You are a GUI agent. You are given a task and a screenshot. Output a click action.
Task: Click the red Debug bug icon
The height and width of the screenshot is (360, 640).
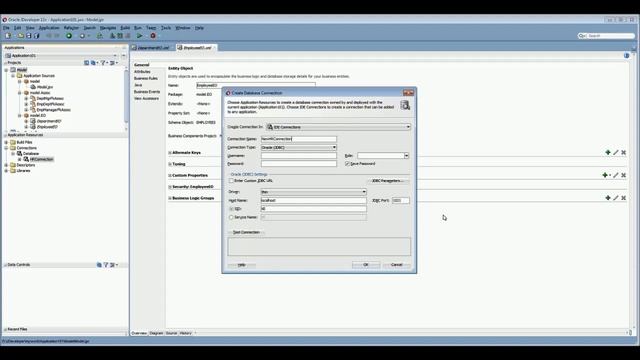click(153, 36)
